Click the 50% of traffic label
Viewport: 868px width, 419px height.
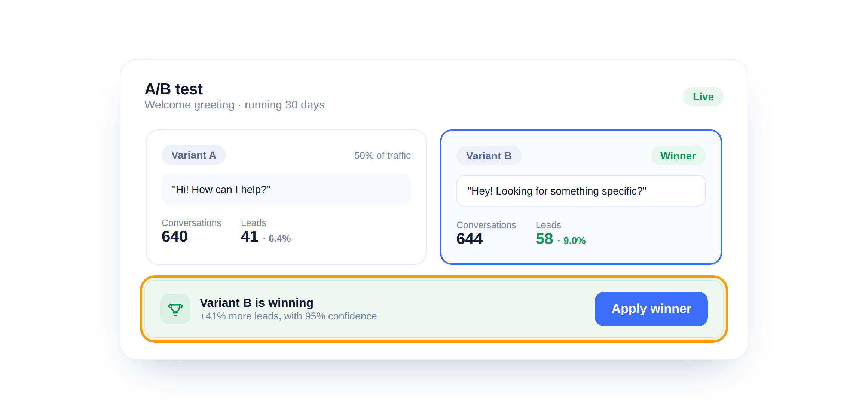(x=382, y=155)
